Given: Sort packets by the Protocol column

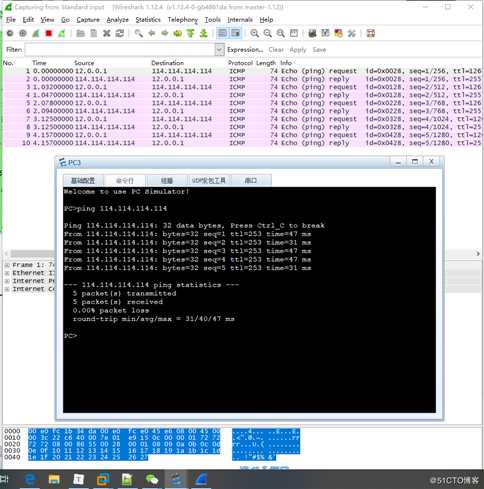Looking at the screenshot, I should (x=240, y=63).
